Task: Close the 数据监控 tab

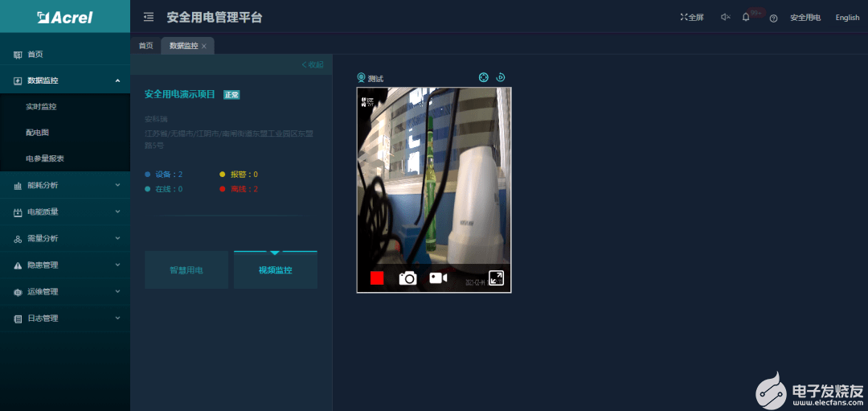Action: click(203, 46)
